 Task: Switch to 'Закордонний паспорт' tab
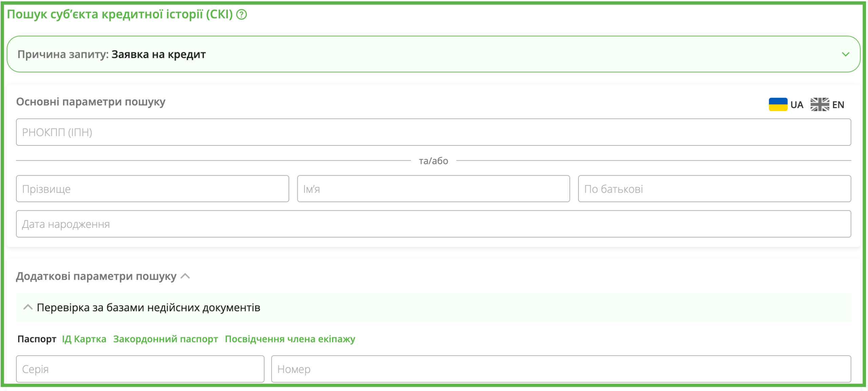pos(165,339)
